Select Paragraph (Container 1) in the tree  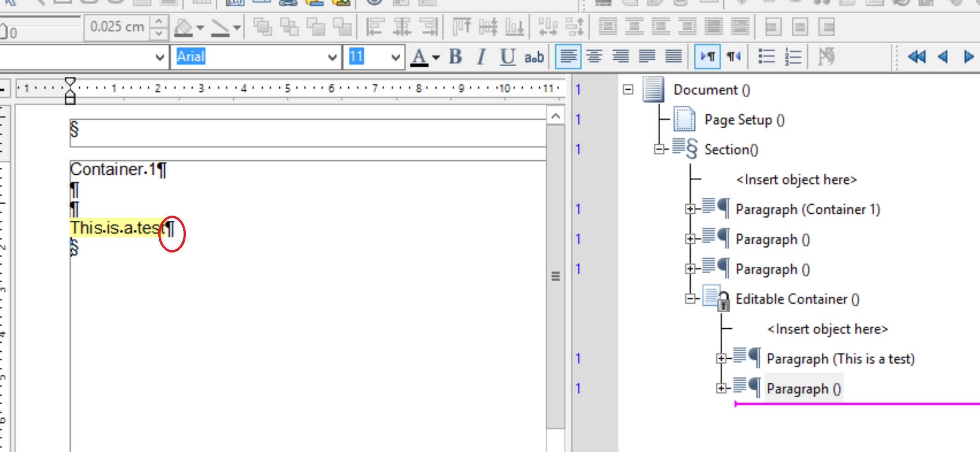[x=807, y=209]
